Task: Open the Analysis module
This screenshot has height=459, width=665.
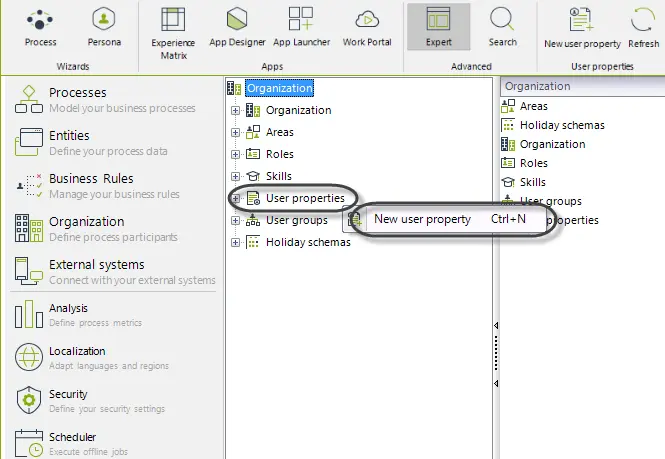Action: 78,314
